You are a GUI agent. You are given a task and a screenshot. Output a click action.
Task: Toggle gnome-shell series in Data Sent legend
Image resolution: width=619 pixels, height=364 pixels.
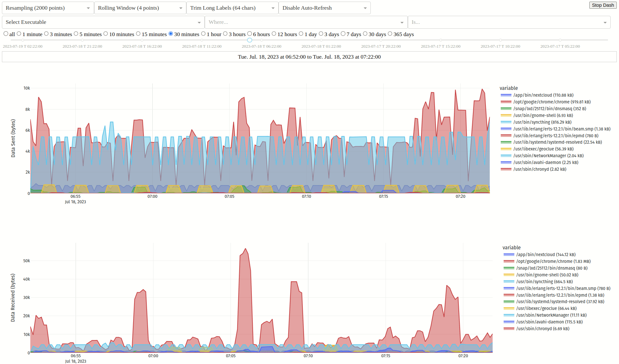pyautogui.click(x=543, y=115)
